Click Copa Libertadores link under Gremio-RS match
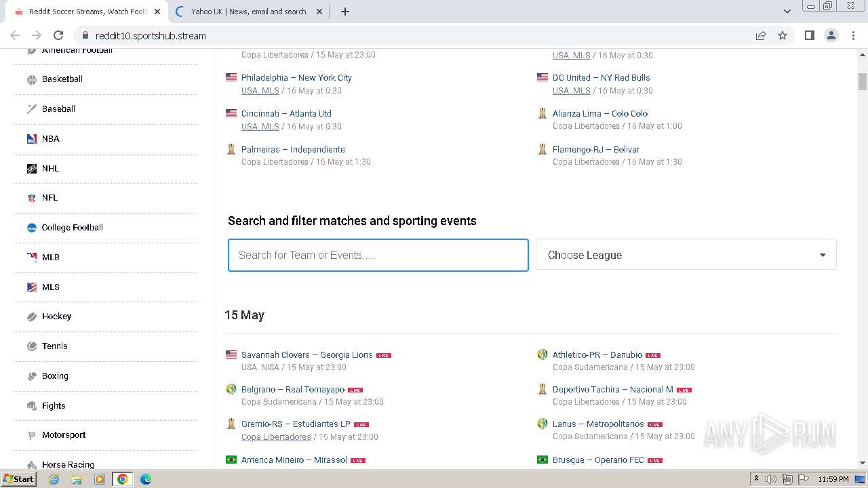 (x=276, y=436)
